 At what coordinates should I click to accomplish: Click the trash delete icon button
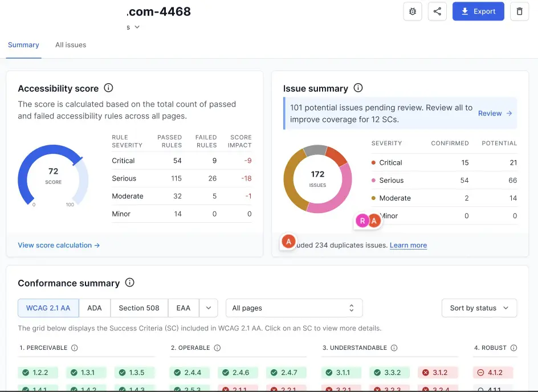pyautogui.click(x=519, y=11)
